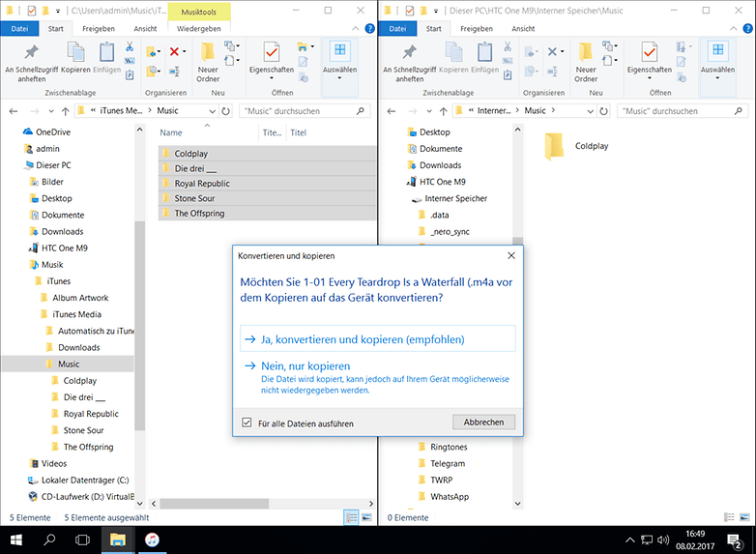Open the Action Center notifications
Image resolution: width=756 pixels, height=554 pixels.
coord(735,540)
